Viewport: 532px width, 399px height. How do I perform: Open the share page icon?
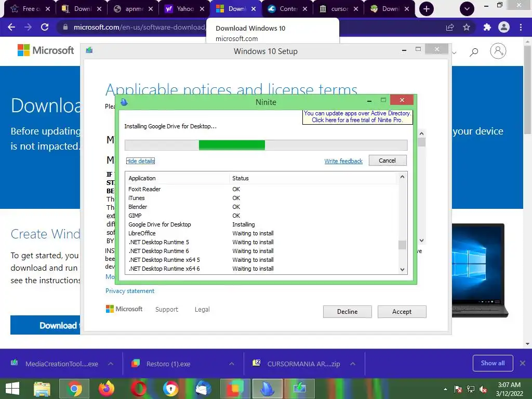[x=450, y=27]
